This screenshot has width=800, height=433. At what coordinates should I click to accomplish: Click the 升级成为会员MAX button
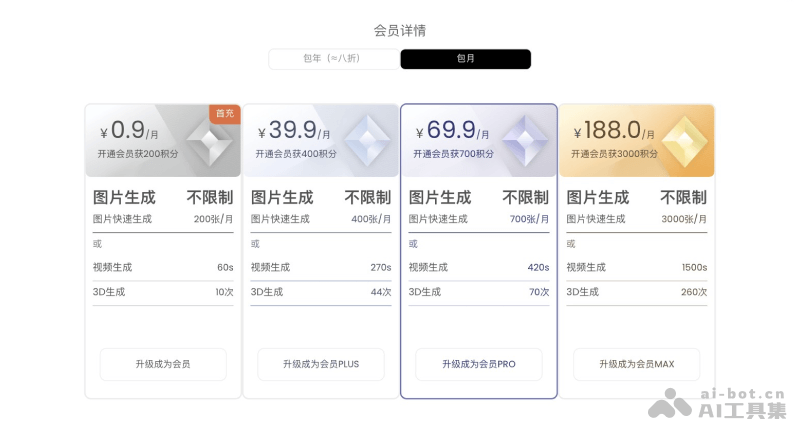(x=636, y=364)
